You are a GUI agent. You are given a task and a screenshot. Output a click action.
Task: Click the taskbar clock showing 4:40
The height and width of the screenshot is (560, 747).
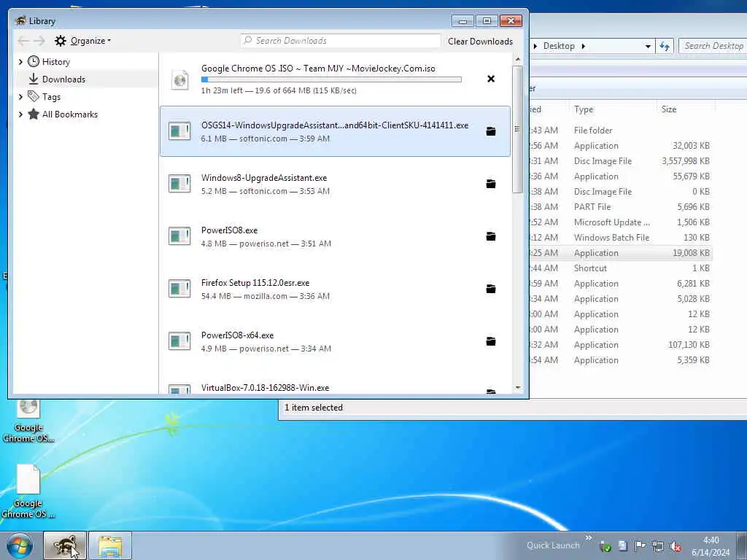click(711, 546)
